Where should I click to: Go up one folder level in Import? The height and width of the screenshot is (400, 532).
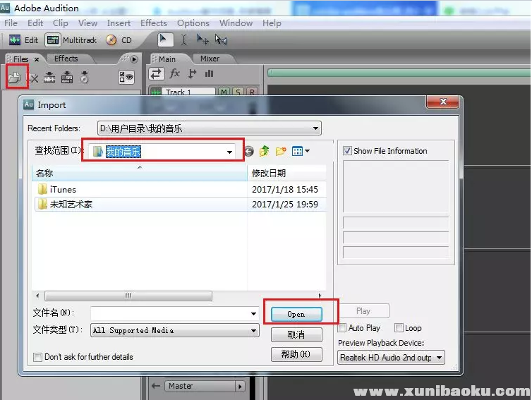pyautogui.click(x=265, y=151)
